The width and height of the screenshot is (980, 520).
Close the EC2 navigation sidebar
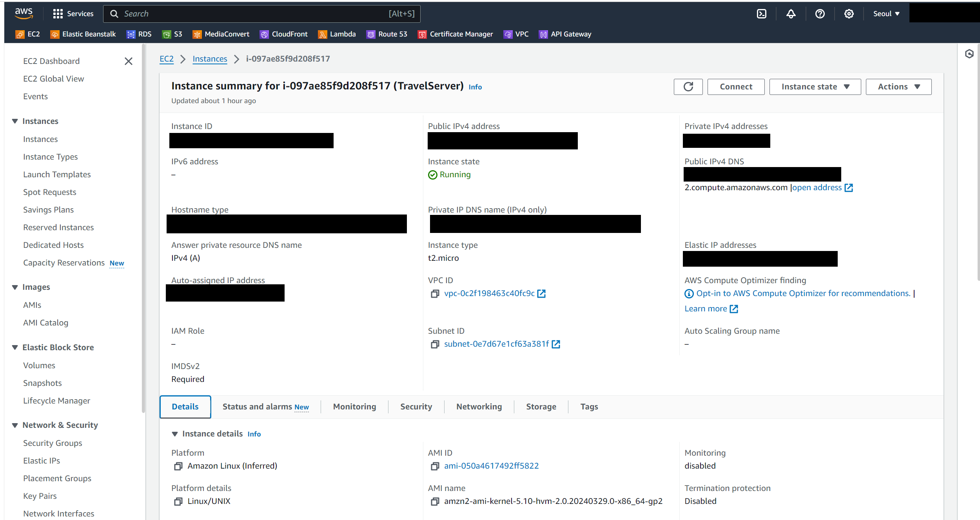pos(129,61)
